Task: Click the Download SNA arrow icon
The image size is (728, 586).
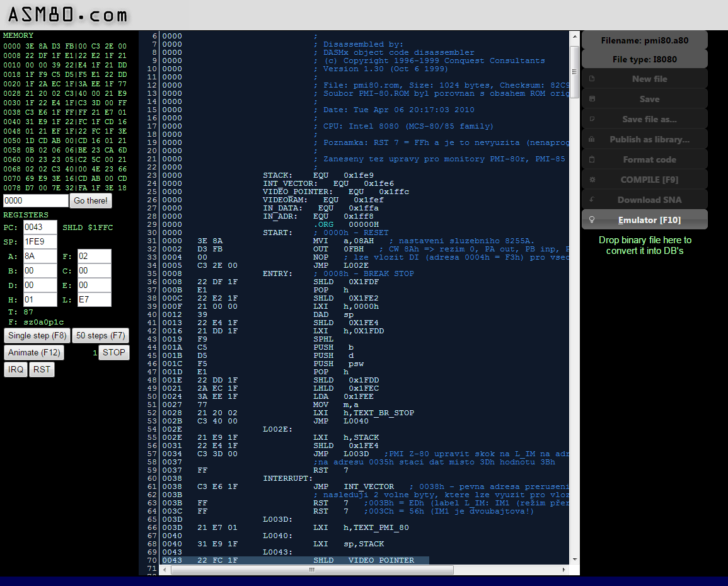Action: coord(591,200)
